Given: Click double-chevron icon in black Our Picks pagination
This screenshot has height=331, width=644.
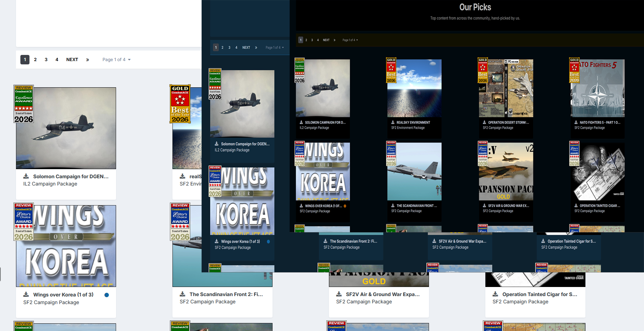Looking at the screenshot, I should 334,40.
